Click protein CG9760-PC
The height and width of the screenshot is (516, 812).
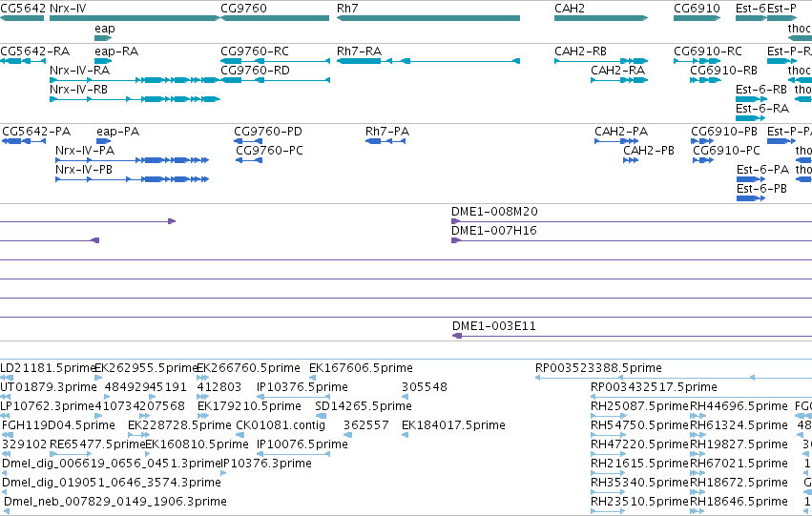(x=269, y=151)
